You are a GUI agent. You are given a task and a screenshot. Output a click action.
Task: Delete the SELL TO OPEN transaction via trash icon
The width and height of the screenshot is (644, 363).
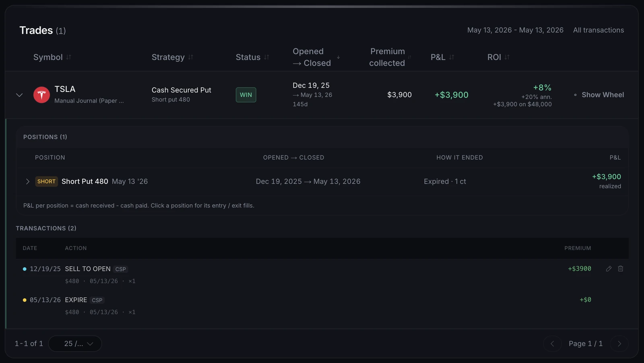pyautogui.click(x=621, y=269)
